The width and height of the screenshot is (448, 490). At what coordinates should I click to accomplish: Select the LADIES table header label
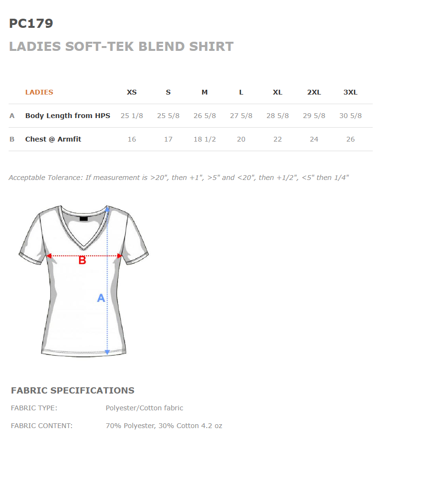click(x=39, y=92)
